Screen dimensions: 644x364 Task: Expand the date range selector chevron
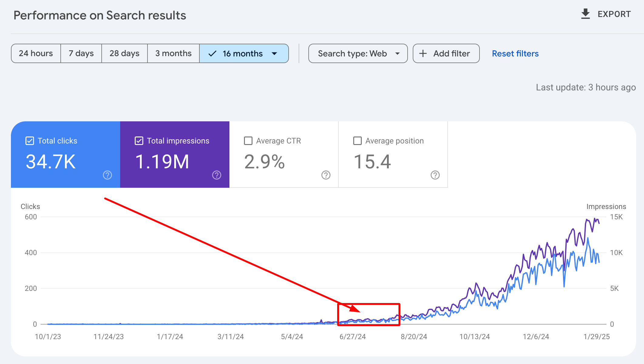click(x=274, y=53)
